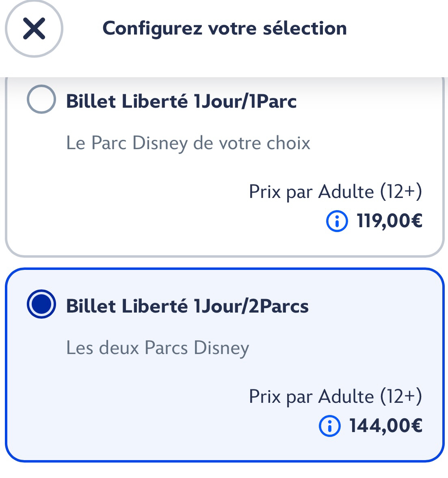Image resolution: width=448 pixels, height=478 pixels.
Task: Click the 144,00€ price amount
Action: 386,426
